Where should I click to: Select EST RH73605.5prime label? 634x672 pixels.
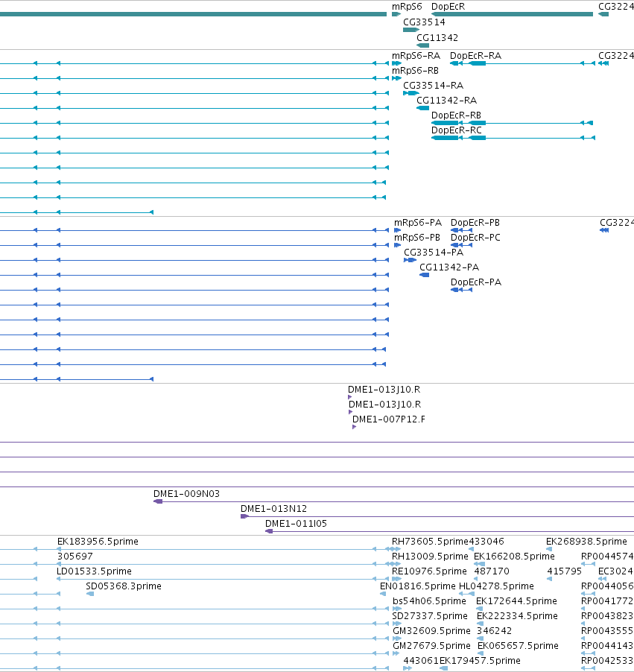[430, 542]
